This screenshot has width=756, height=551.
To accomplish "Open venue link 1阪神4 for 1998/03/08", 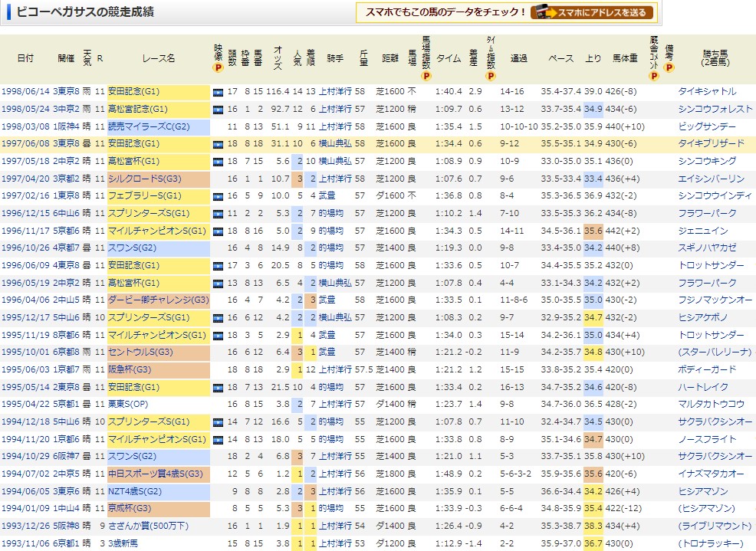I will point(66,126).
